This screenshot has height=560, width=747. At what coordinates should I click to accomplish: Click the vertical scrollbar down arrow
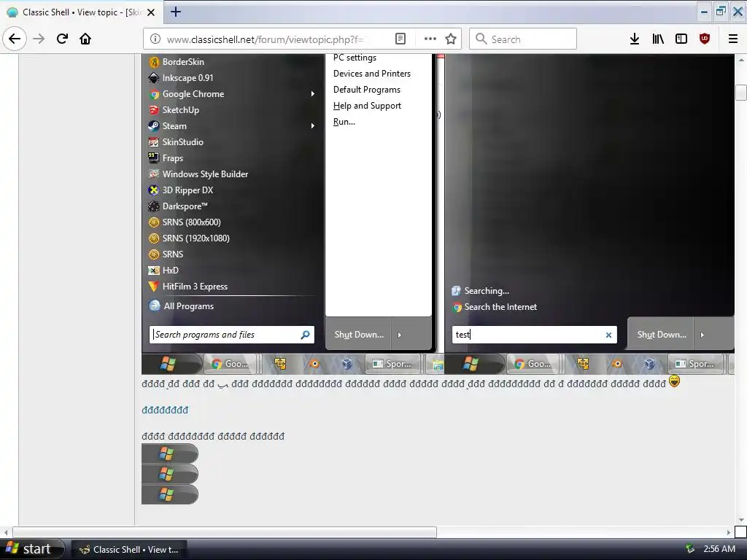(741, 519)
